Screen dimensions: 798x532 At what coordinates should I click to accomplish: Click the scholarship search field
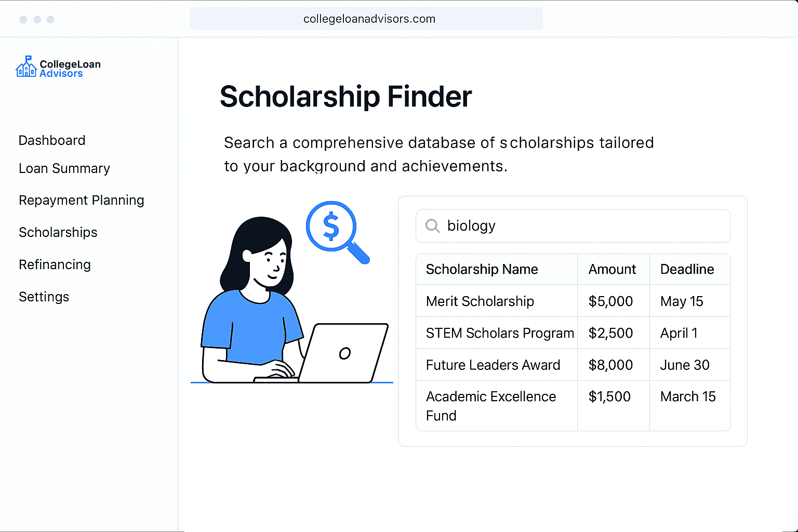(x=582, y=226)
